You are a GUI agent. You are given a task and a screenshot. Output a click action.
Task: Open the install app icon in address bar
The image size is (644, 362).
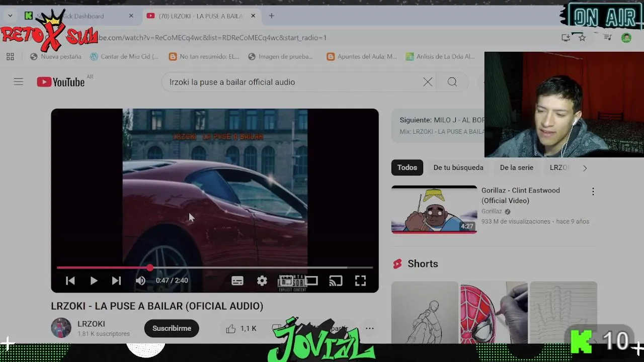tap(566, 38)
